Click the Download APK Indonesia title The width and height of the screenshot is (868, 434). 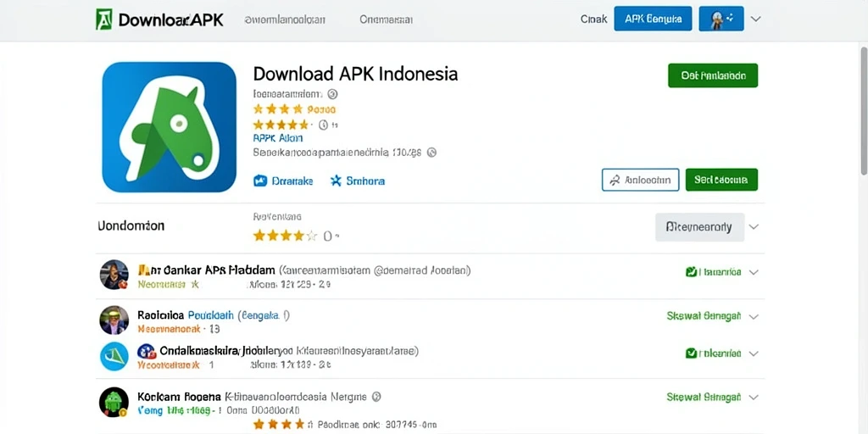point(355,74)
